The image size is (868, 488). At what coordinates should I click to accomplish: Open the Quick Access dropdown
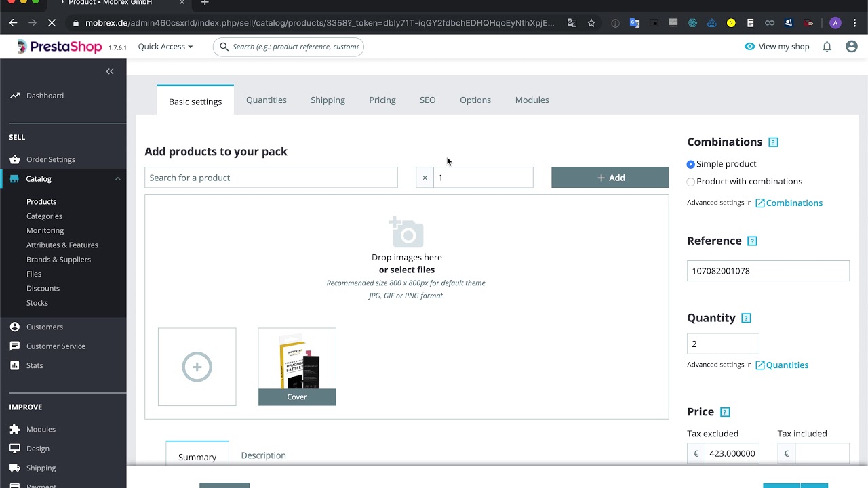pyautogui.click(x=165, y=47)
